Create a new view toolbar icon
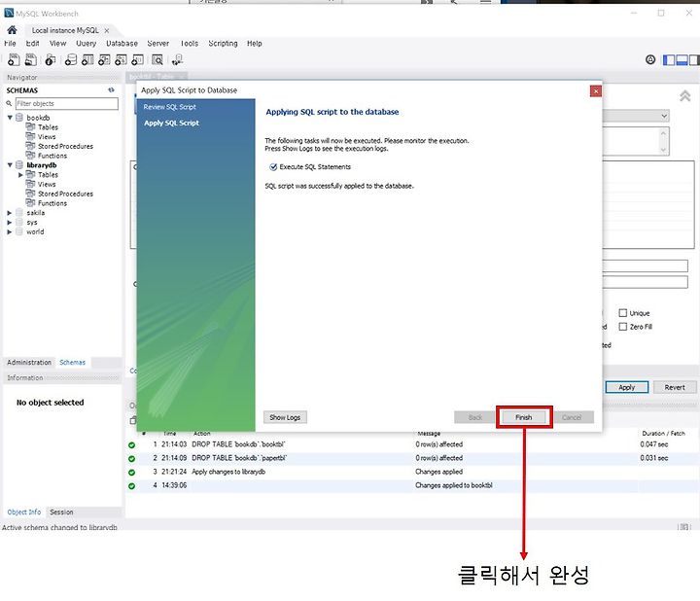Viewport: 700px width, 601px height. [x=104, y=59]
